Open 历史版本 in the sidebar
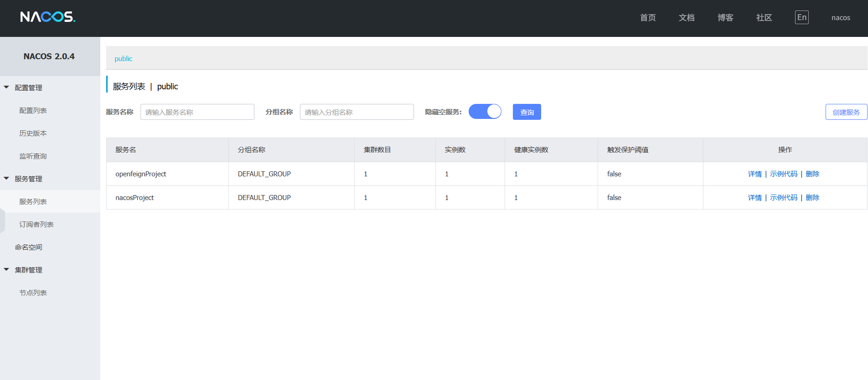 (33, 133)
